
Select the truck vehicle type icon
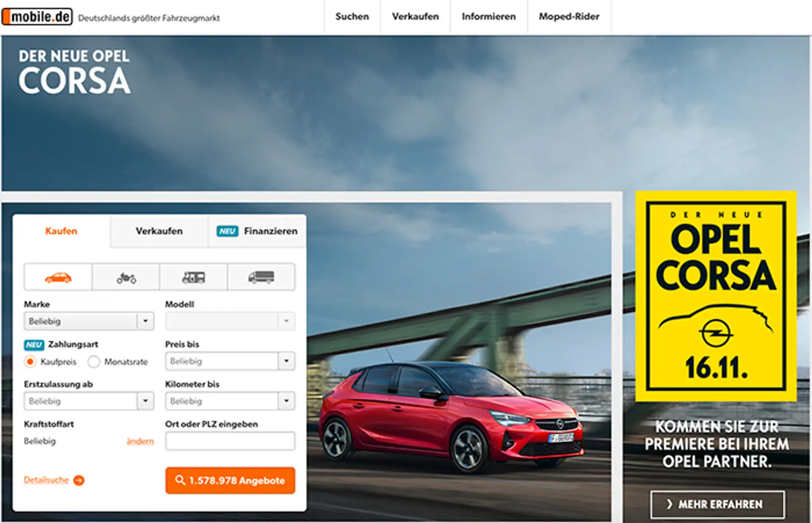(261, 277)
